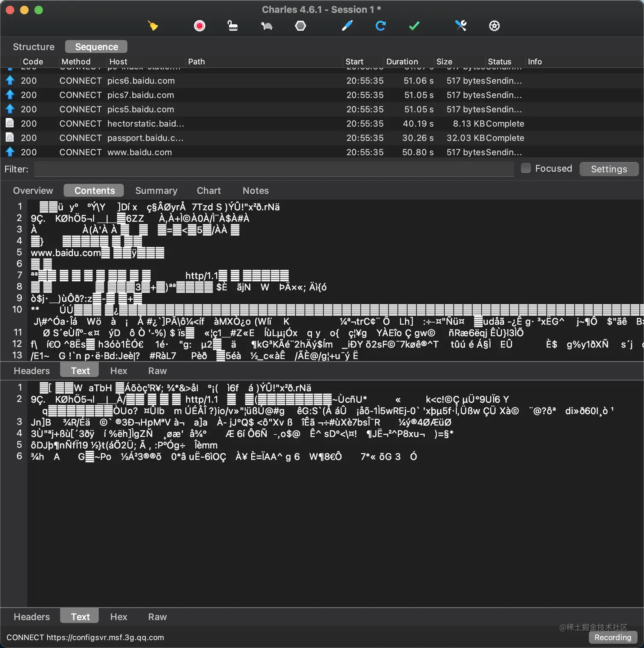Select response Raw tab at bottom

click(157, 617)
